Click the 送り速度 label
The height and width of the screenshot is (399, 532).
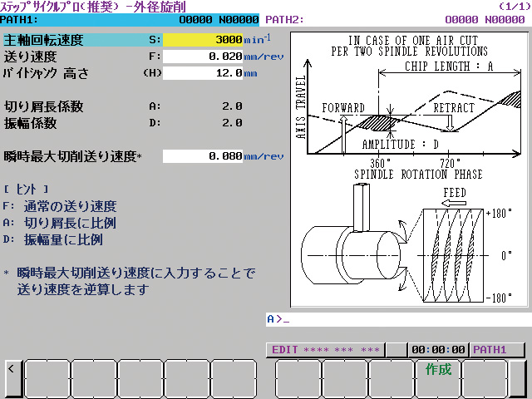pyautogui.click(x=30, y=57)
